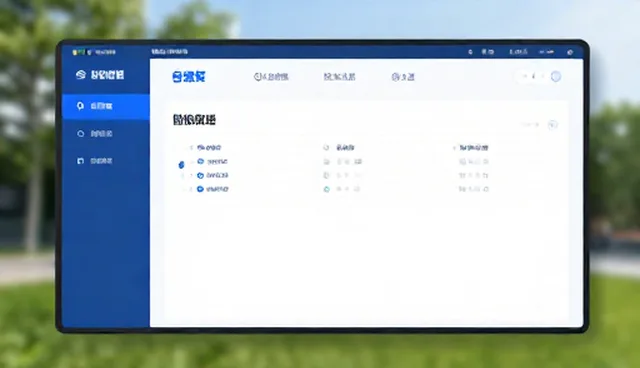Open the second sidebar item with circle icon
This screenshot has width=640, height=368.
(95, 133)
